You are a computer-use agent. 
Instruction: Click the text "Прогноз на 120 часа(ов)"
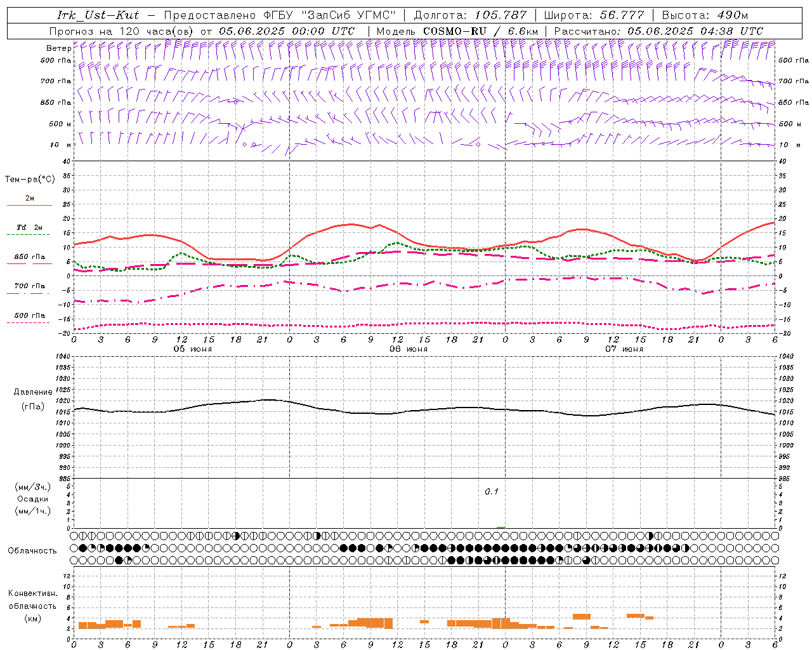point(122,31)
